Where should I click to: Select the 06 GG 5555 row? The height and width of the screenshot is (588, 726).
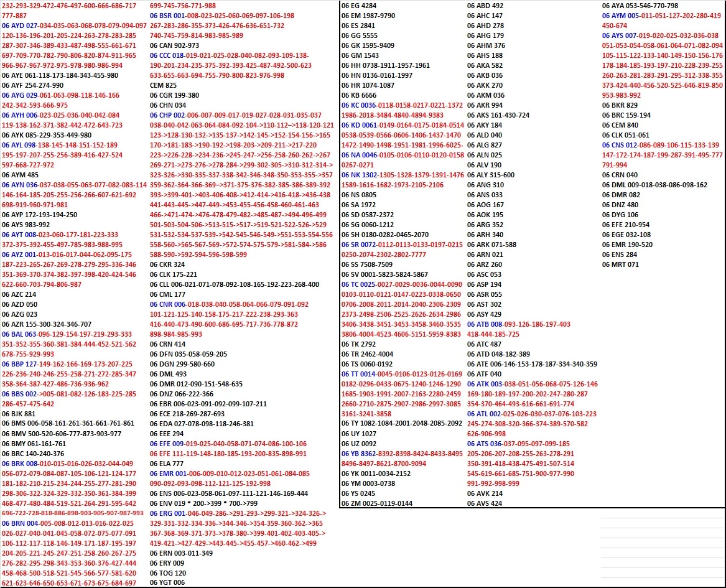tap(360, 35)
